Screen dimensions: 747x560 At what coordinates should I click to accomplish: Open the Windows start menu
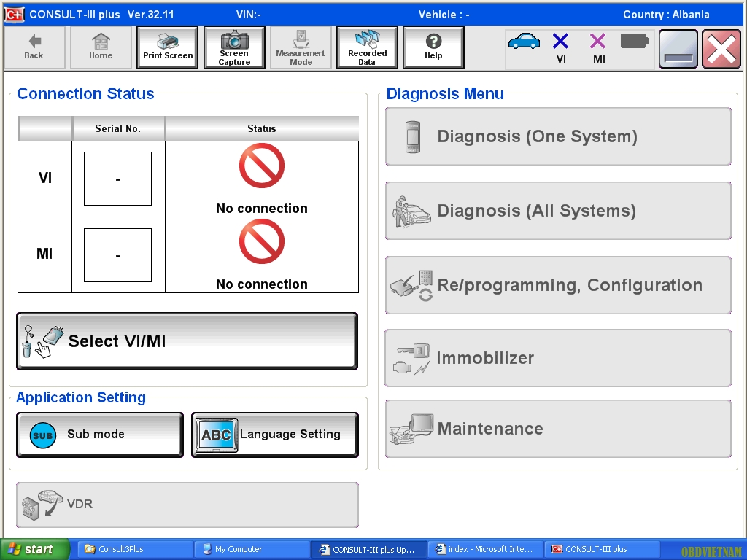click(x=34, y=550)
